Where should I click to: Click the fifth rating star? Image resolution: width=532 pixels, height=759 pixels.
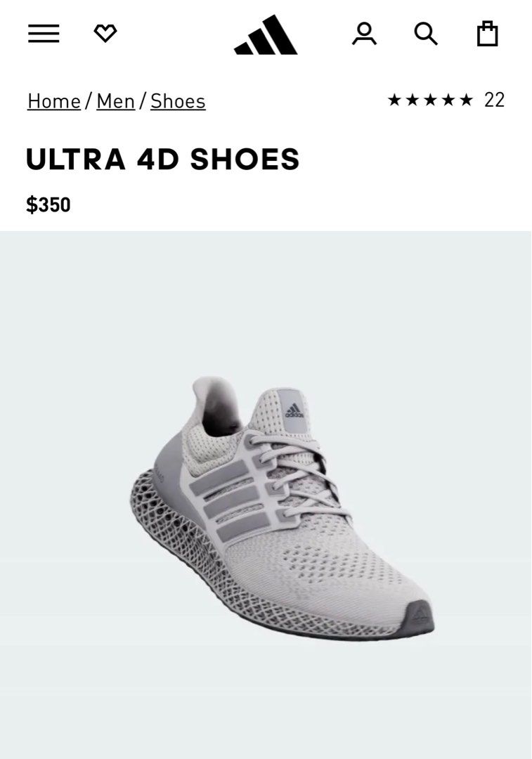pos(466,100)
